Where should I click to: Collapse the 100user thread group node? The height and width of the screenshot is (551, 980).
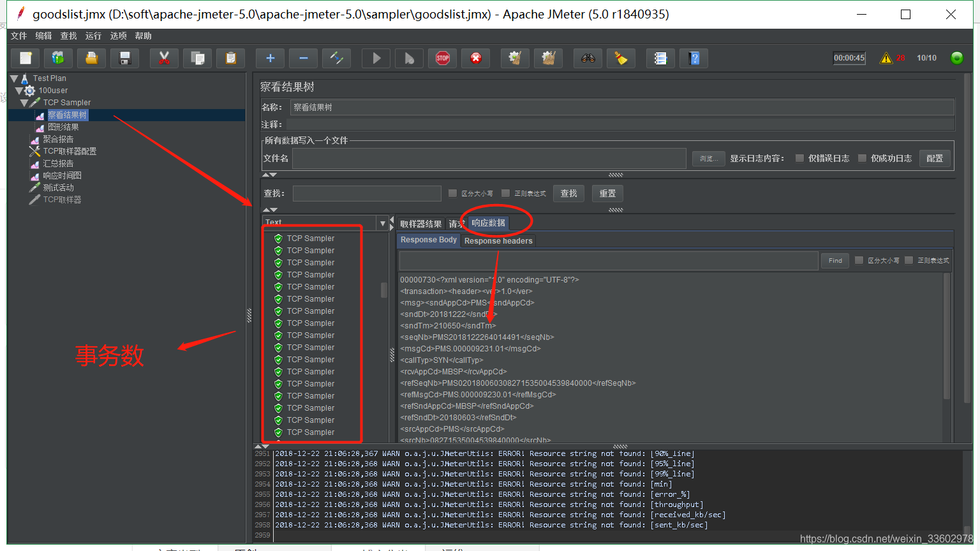(x=19, y=91)
